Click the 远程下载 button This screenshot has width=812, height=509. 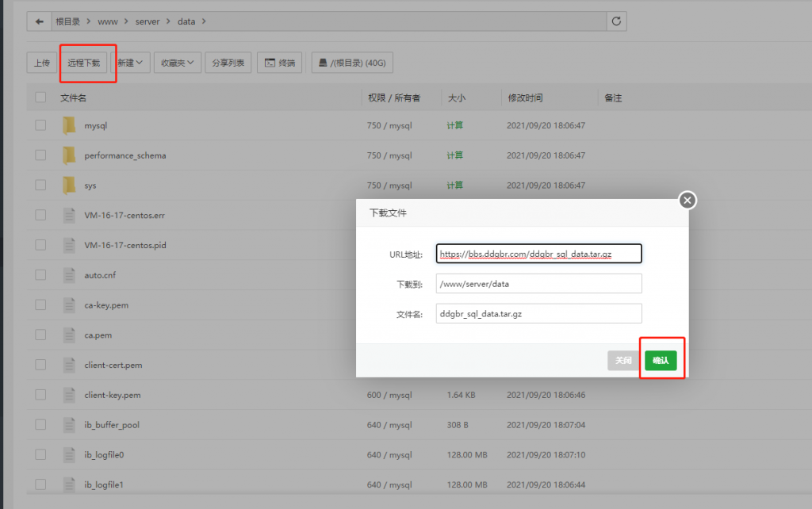(83, 63)
